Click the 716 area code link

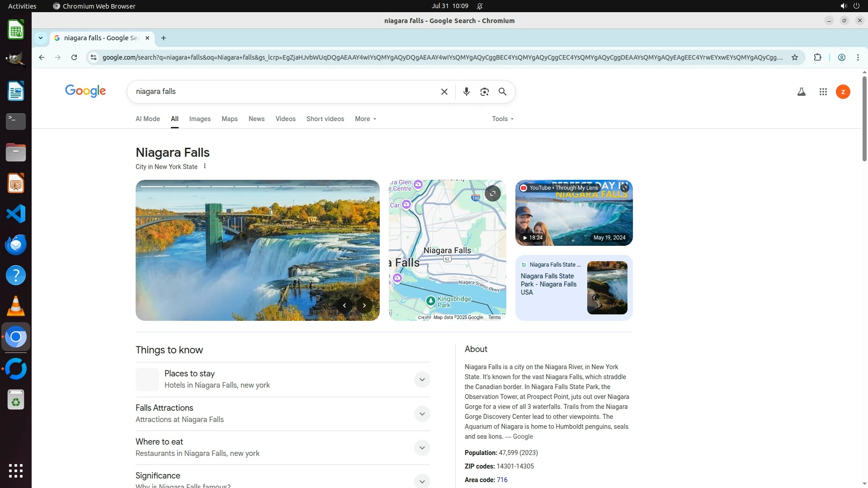click(x=502, y=480)
